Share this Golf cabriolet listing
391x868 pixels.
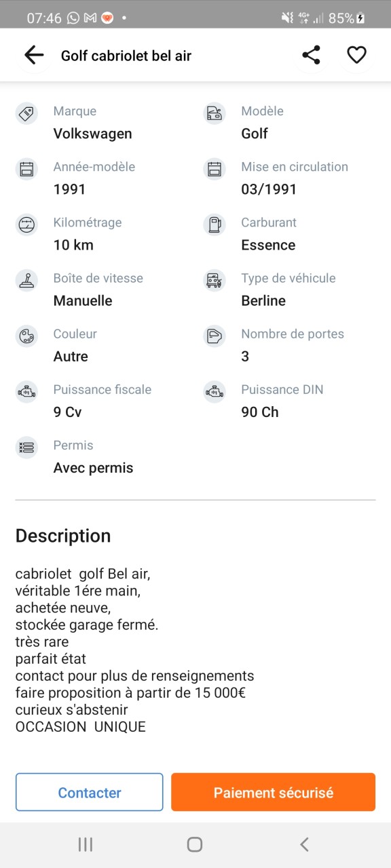click(311, 55)
